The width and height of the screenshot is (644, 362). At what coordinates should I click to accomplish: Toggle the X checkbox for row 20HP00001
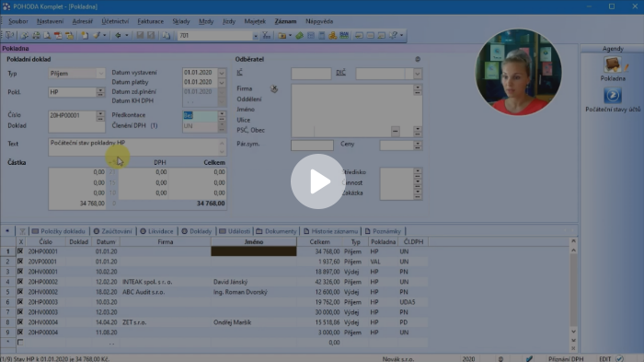[x=20, y=251]
